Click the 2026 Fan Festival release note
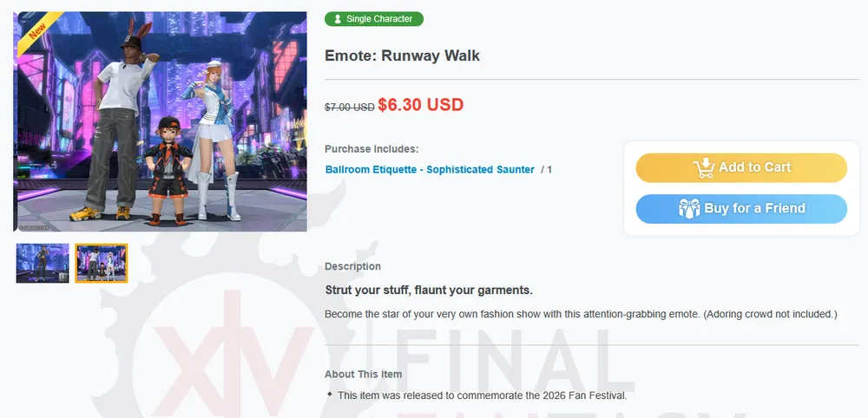 482,395
